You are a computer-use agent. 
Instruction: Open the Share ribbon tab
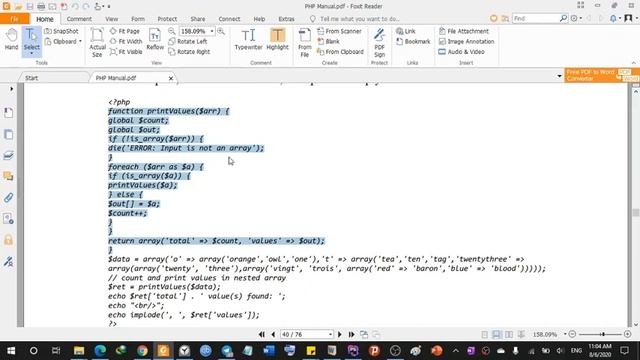pos(198,19)
